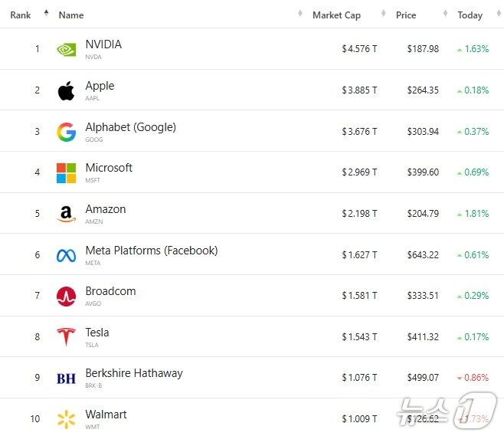Click the Apple logo icon

[66, 91]
